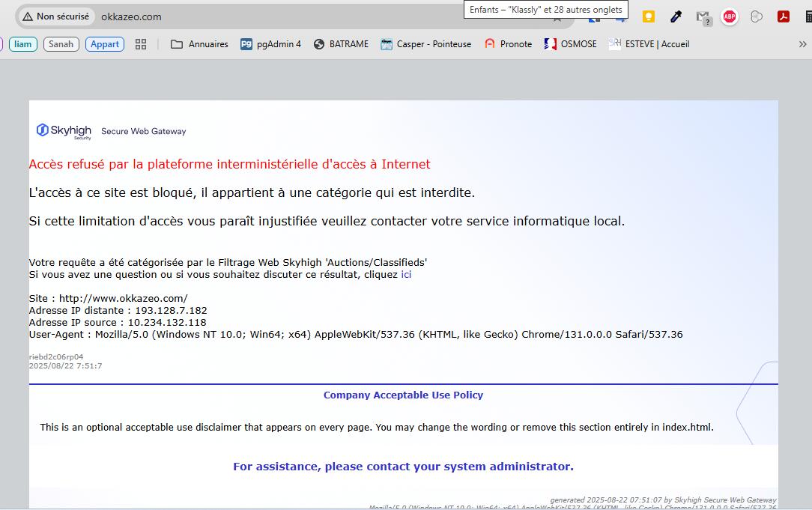812x510 pixels.
Task: Click the Non sécurisé site warning badge
Action: [x=56, y=16]
